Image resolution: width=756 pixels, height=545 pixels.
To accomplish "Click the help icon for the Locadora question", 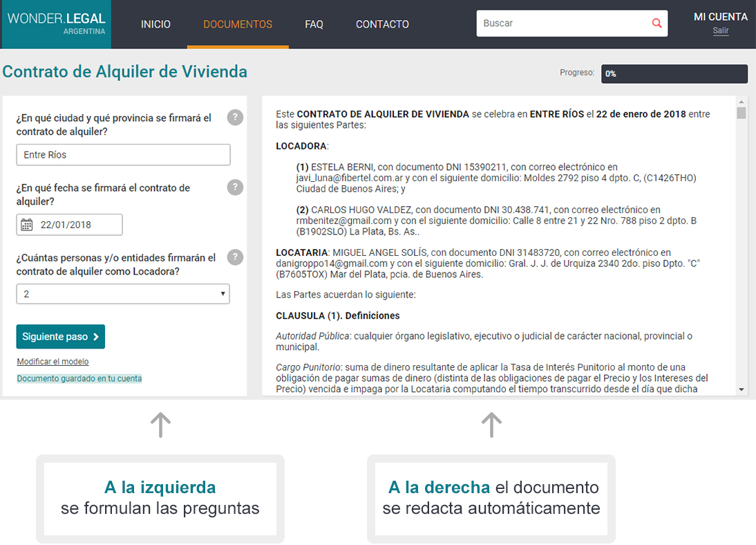I will tap(235, 257).
